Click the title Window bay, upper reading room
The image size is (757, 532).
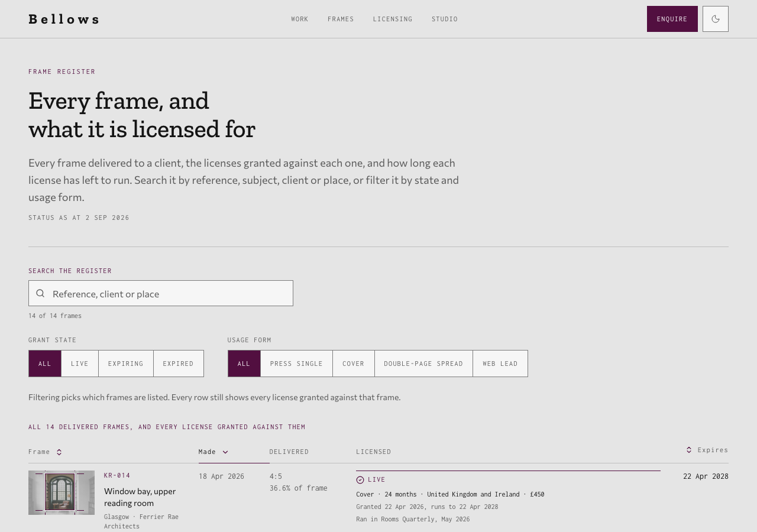tap(140, 497)
